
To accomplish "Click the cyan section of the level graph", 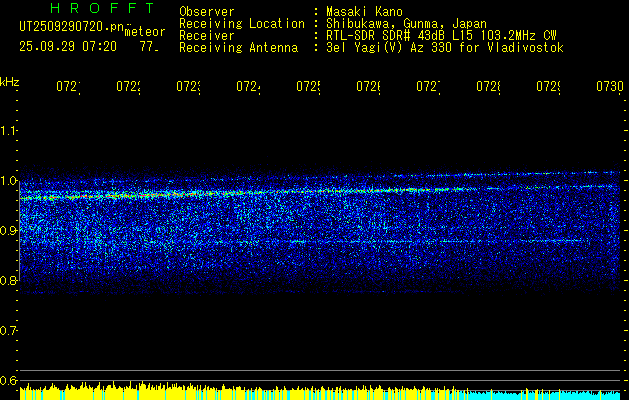I will (x=546, y=395).
